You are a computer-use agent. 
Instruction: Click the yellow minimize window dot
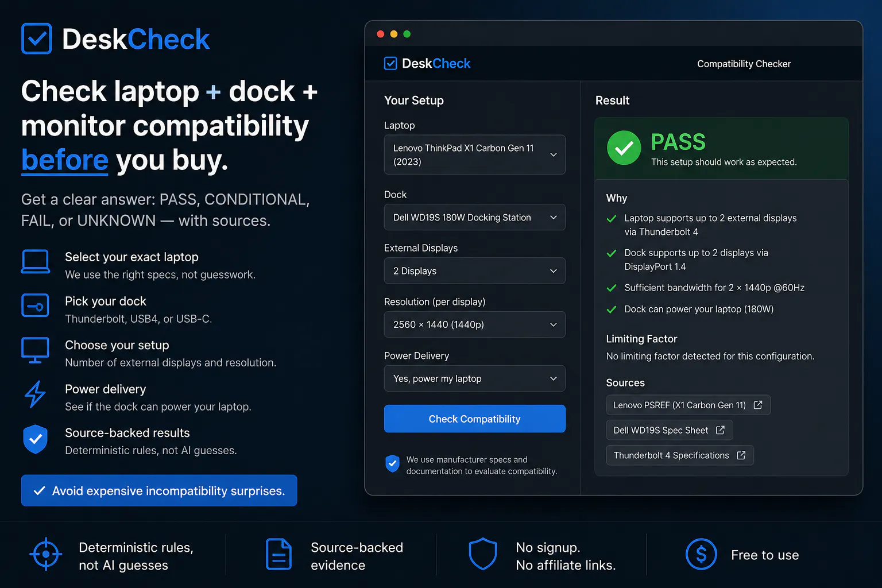click(x=393, y=34)
